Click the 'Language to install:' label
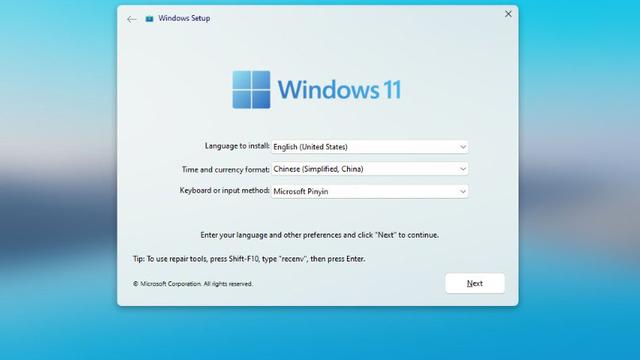Image resolution: width=640 pixels, height=360 pixels. click(x=237, y=146)
